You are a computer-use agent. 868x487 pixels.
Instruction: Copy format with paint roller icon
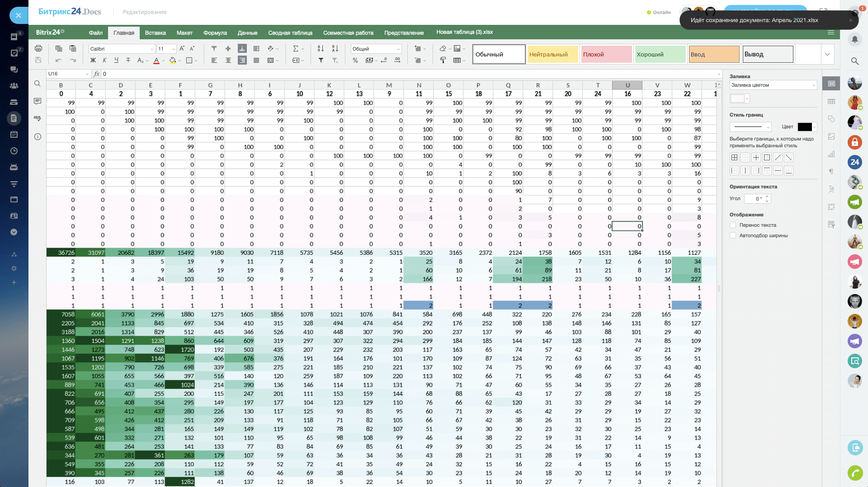(x=443, y=60)
